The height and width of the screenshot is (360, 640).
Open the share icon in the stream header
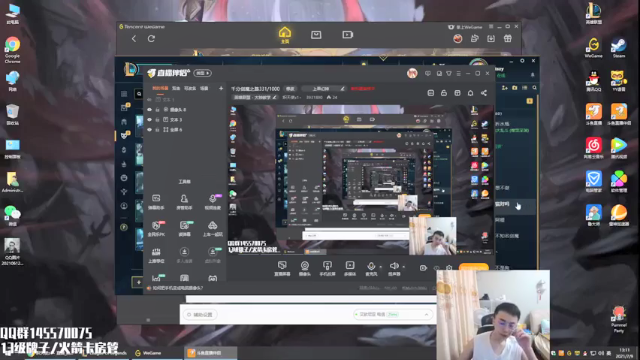(484, 93)
